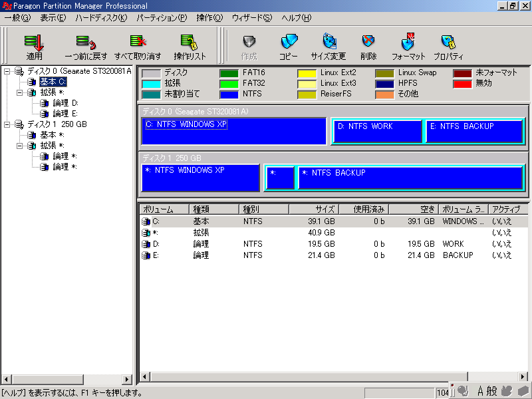Sort by アクティブ column header

pos(508,209)
